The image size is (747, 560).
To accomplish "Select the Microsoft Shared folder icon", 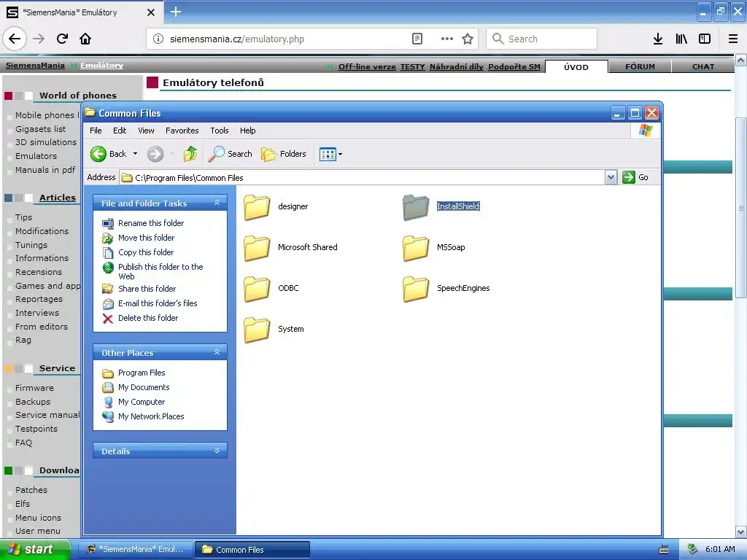I will pos(257,248).
